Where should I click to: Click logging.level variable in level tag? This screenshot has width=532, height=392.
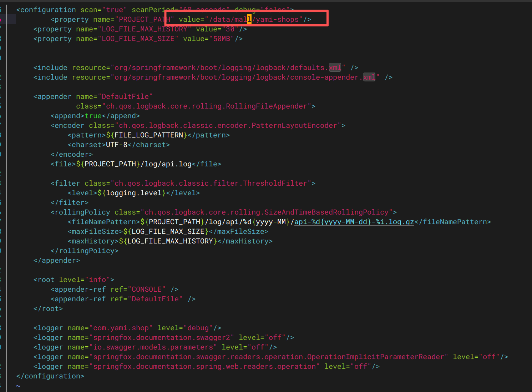[x=133, y=193]
